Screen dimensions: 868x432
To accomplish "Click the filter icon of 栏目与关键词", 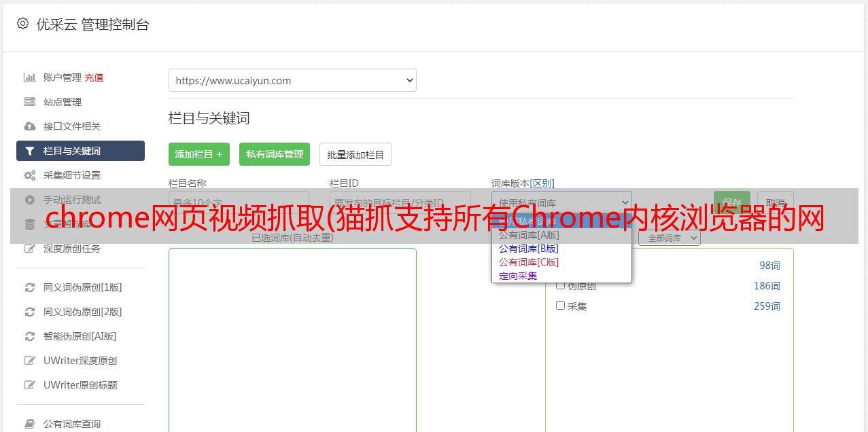I will click(29, 151).
